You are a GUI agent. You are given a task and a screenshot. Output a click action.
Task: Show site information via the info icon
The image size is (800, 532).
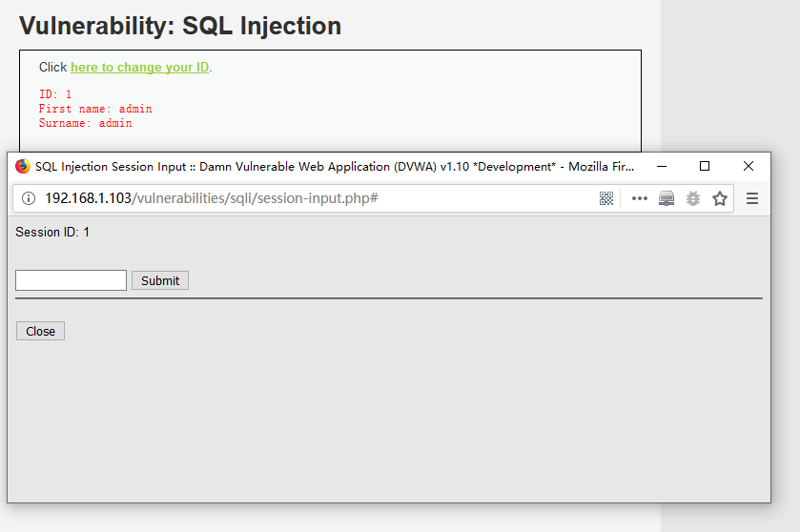[x=29, y=198]
